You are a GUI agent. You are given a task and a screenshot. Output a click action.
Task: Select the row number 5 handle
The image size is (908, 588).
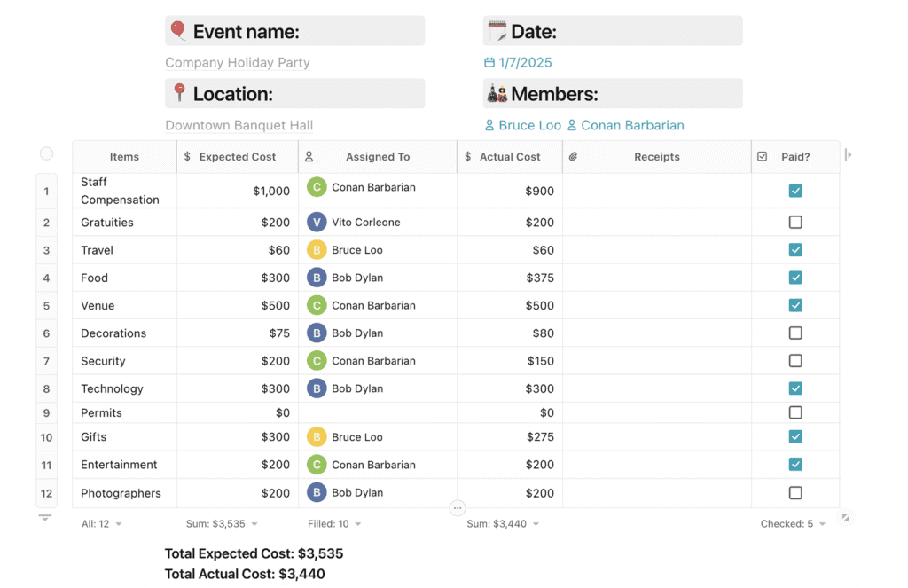point(46,306)
